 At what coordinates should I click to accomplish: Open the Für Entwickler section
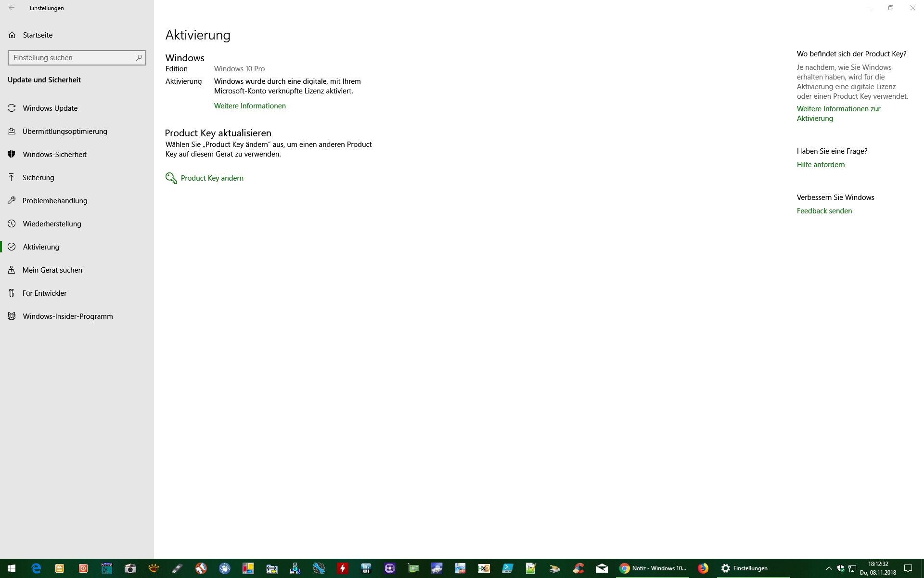44,293
